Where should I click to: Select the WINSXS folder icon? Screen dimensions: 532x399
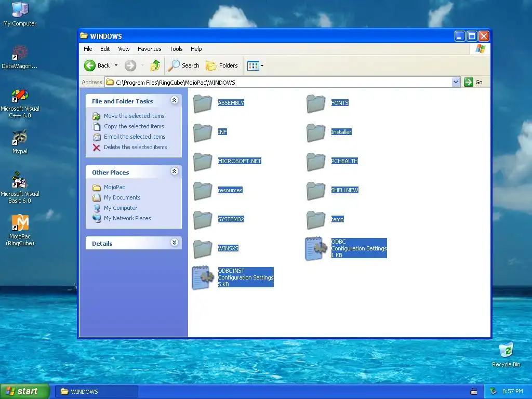tap(203, 249)
